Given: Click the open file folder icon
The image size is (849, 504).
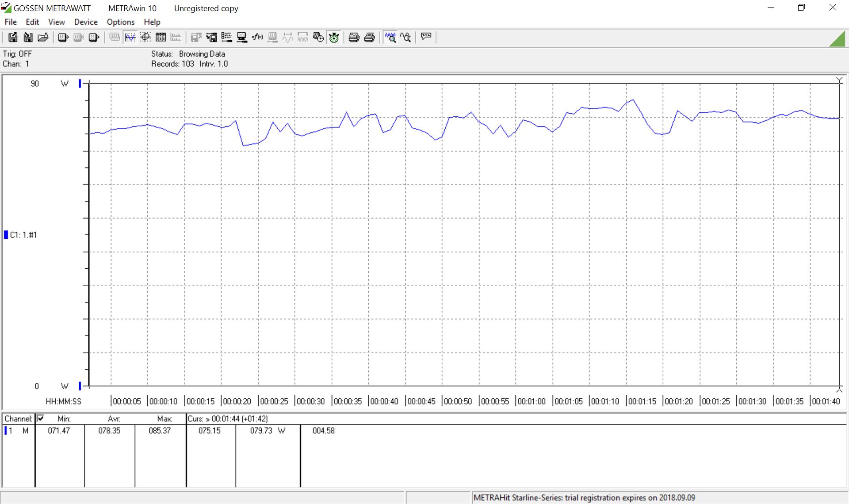Looking at the screenshot, I should tap(43, 38).
